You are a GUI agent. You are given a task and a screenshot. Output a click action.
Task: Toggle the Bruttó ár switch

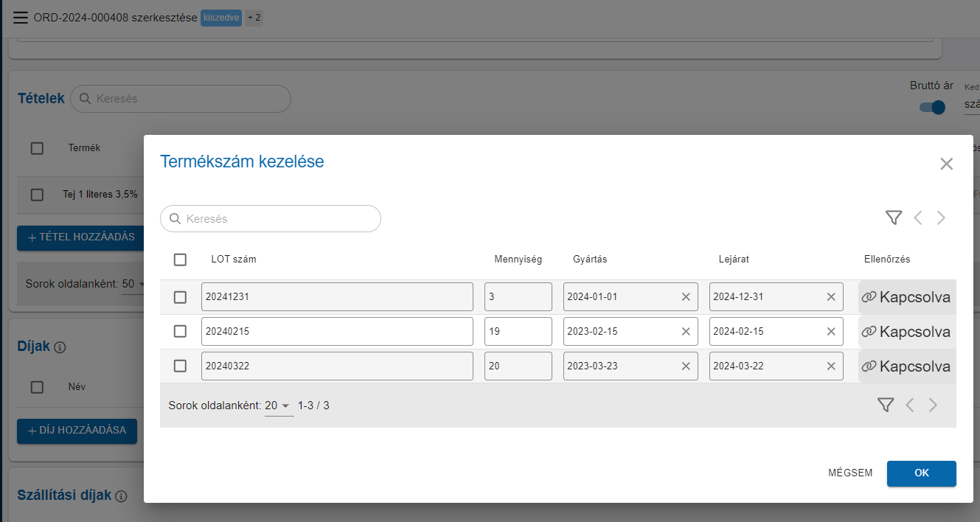(x=932, y=108)
